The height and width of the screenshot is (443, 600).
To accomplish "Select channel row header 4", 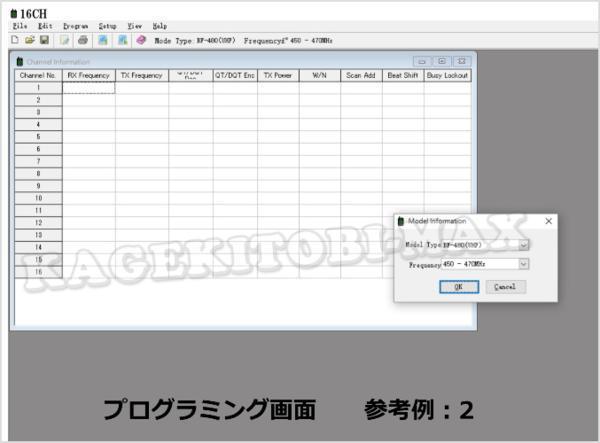I will [38, 125].
